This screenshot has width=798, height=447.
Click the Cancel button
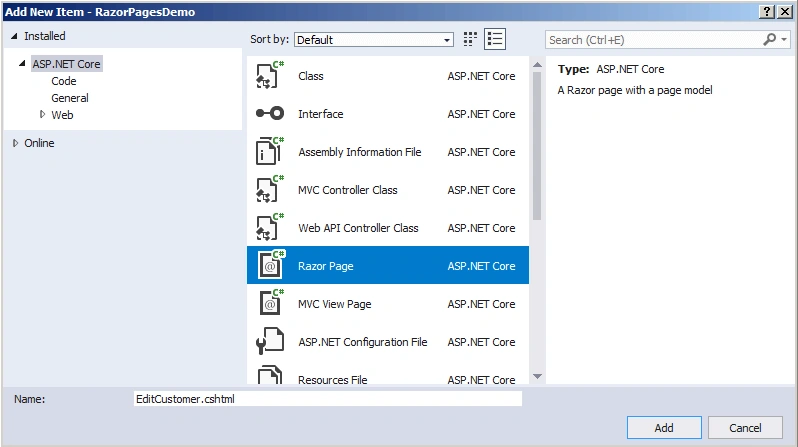click(x=745, y=428)
